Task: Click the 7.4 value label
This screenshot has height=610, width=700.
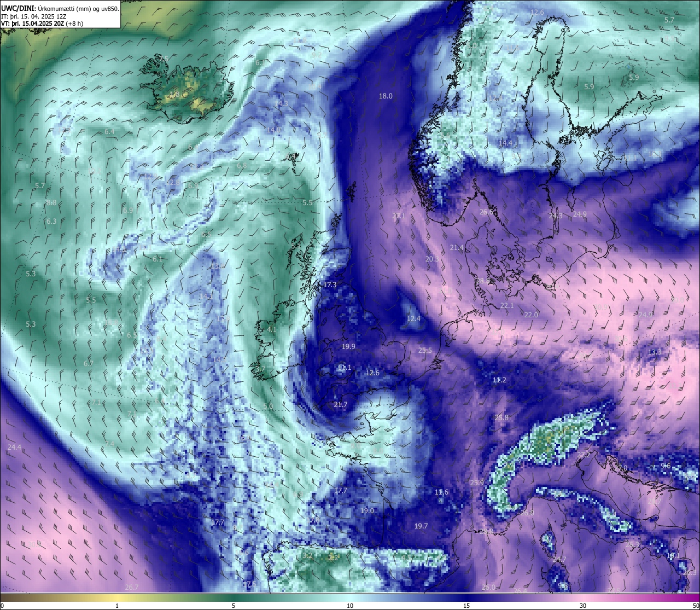Action: pyautogui.click(x=110, y=444)
